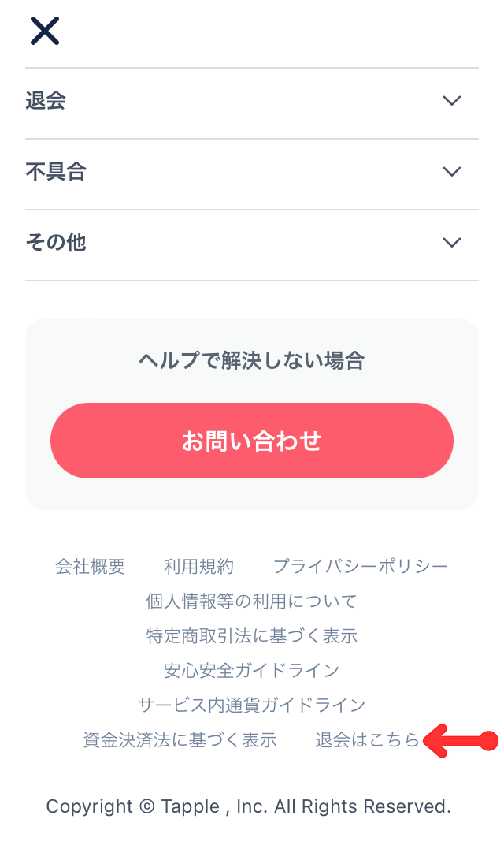Screen dimensions: 504x860
Task: Open 個人情報等の利用について link
Action: tap(251, 601)
